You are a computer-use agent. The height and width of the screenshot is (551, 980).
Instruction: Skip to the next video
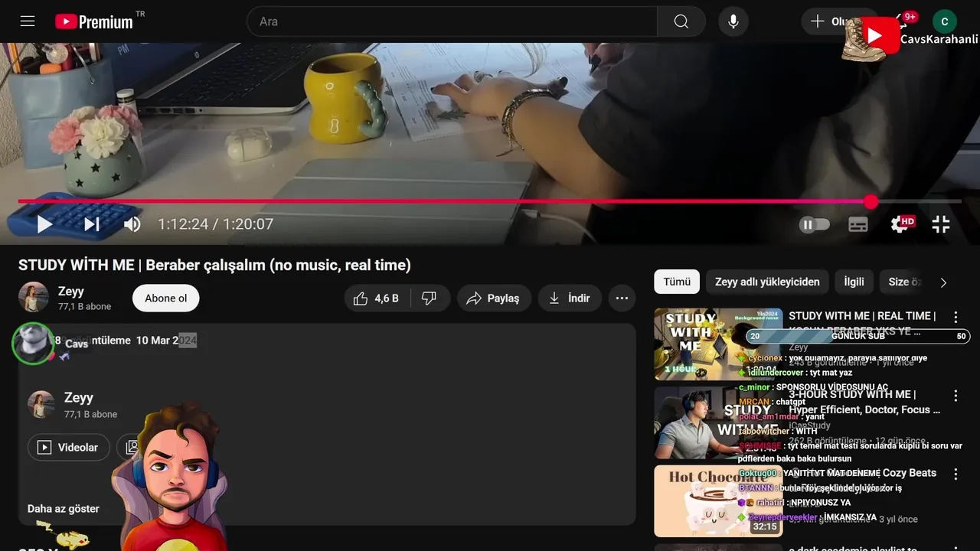[x=92, y=224]
